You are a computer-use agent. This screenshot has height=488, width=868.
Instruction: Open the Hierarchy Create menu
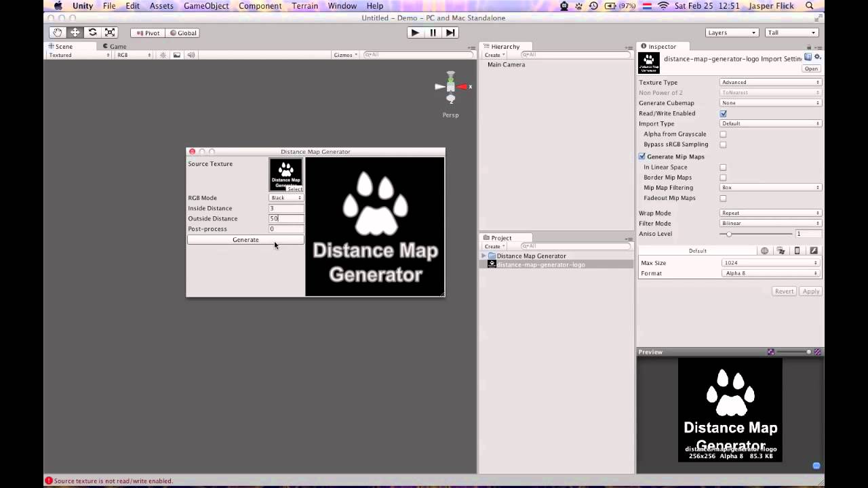[x=494, y=55]
